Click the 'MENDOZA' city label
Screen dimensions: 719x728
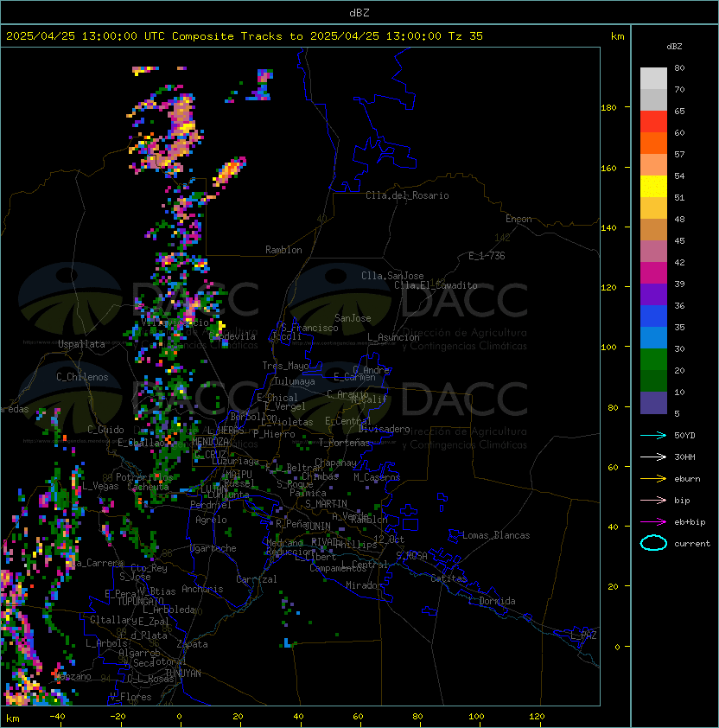coord(210,442)
